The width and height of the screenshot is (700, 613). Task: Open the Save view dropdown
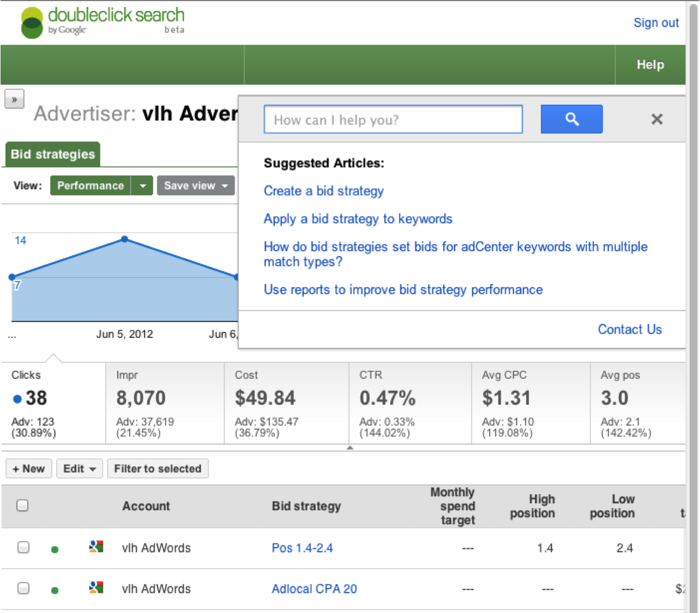point(196,185)
